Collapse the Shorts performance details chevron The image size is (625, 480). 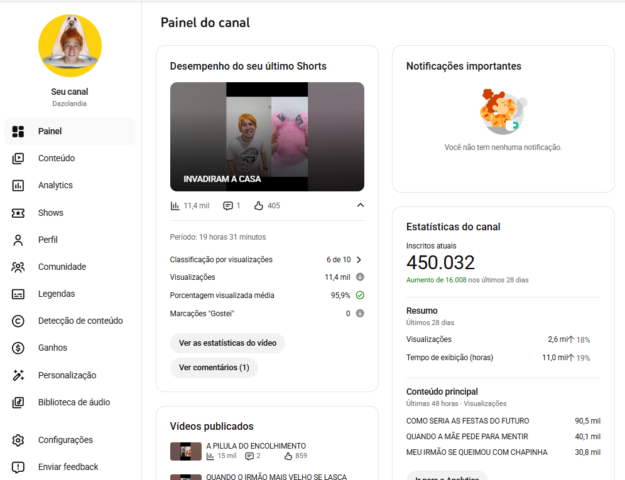[360, 205]
